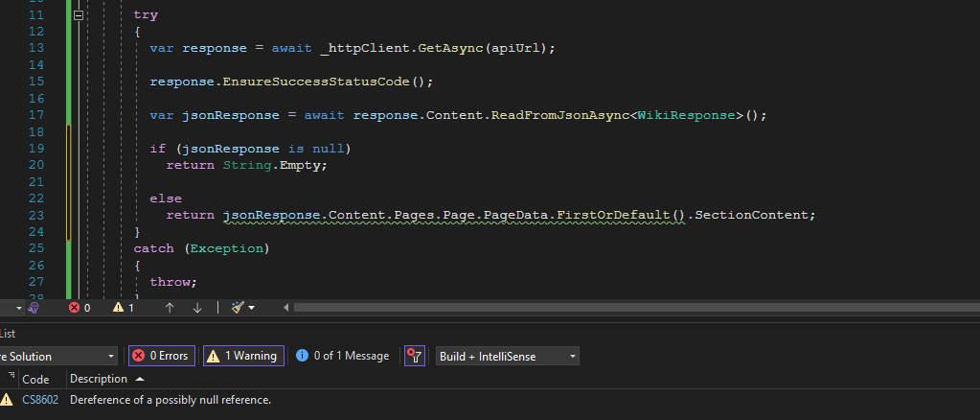Toggle the 0 of 1 Message filter
The width and height of the screenshot is (980, 420).
[x=343, y=356]
